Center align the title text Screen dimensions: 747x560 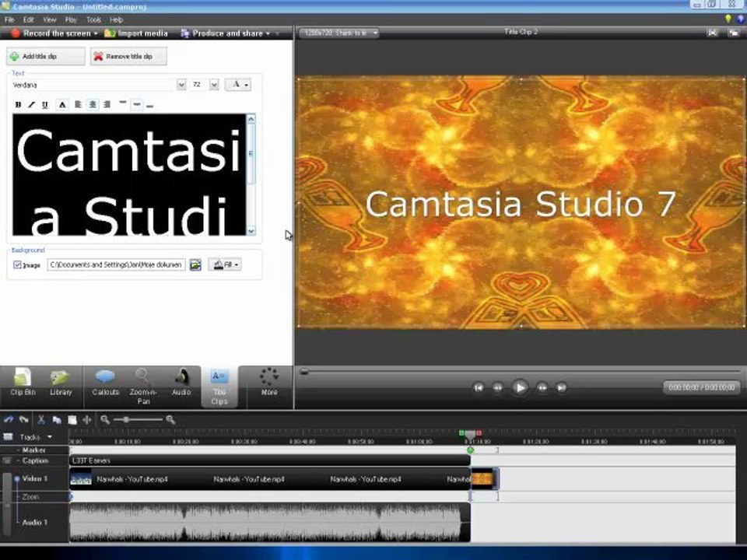(x=93, y=104)
